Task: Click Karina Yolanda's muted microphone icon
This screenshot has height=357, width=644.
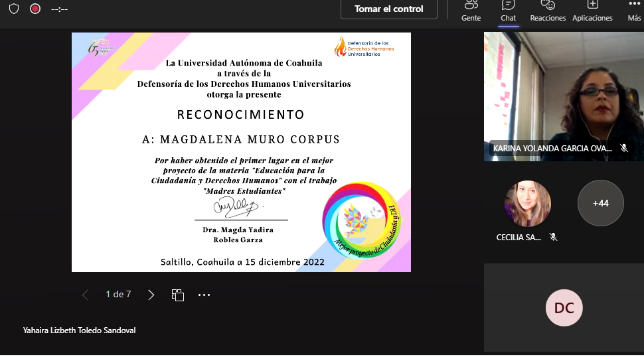Action: pos(624,148)
